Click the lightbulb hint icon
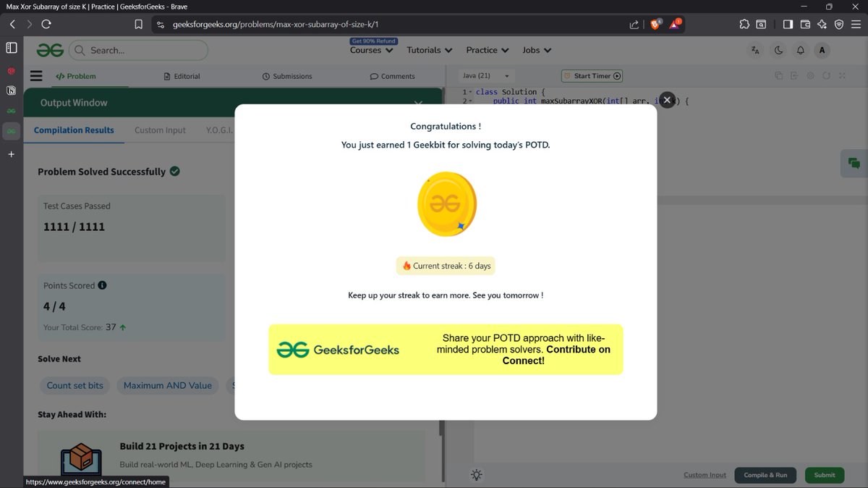Image resolution: width=868 pixels, height=488 pixels. (x=476, y=475)
